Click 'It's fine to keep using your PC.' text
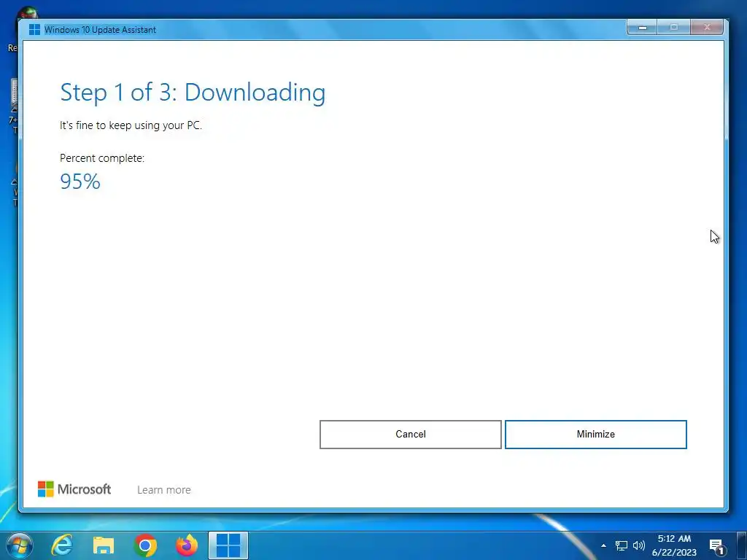 tap(131, 125)
